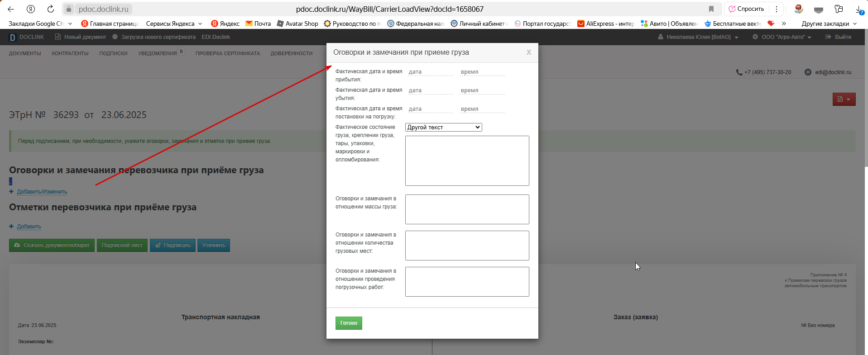Bookmark this page with the bookmark icon

pos(711,9)
